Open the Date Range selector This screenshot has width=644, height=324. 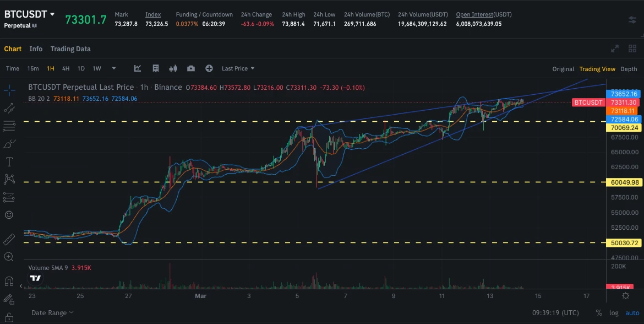coord(52,313)
